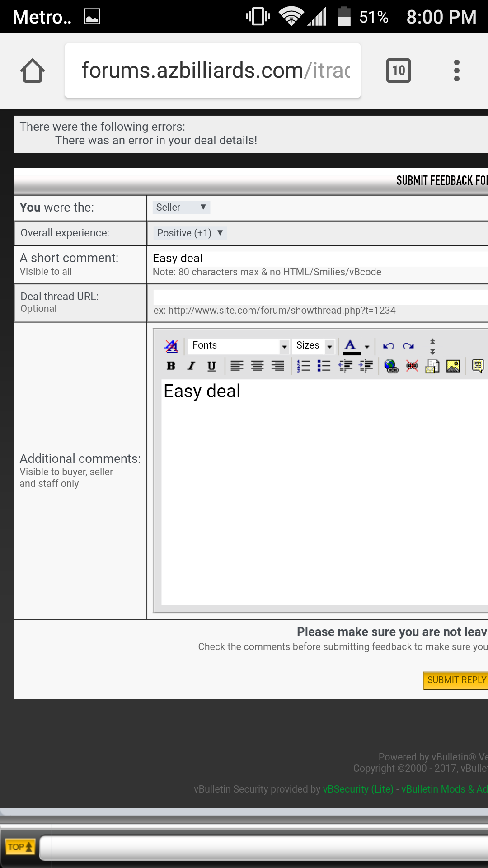Click the Wrap Quote tags icon
The width and height of the screenshot is (488, 868).
coord(478,366)
